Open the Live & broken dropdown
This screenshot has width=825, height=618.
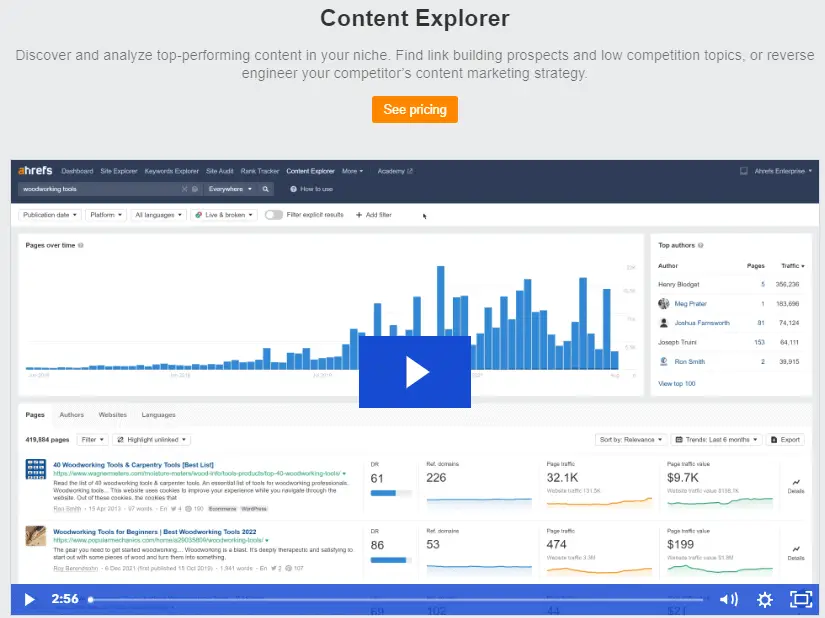224,215
